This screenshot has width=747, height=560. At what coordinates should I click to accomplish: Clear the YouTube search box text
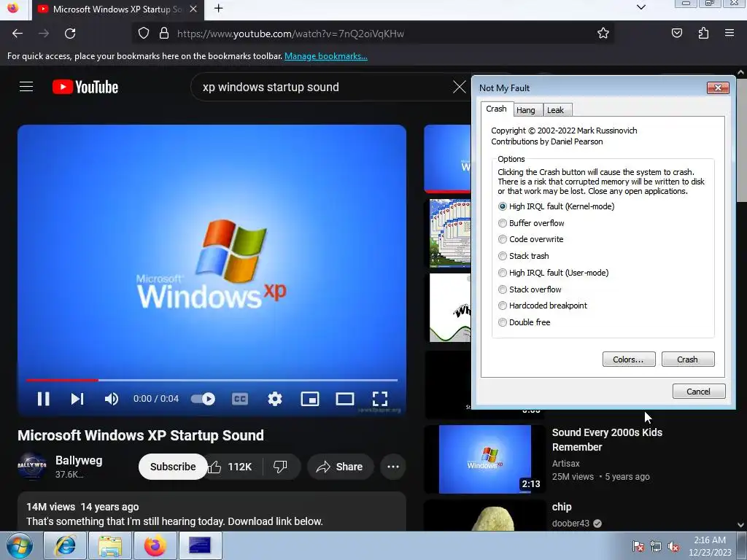(x=460, y=87)
